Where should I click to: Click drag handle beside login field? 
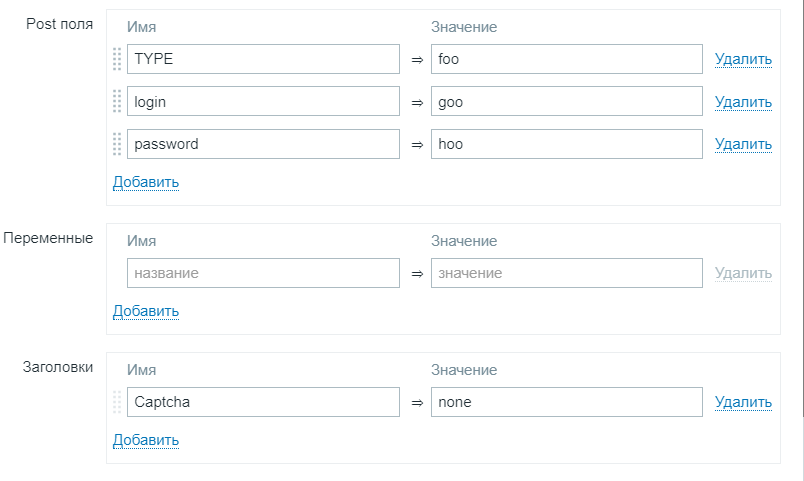pos(117,101)
